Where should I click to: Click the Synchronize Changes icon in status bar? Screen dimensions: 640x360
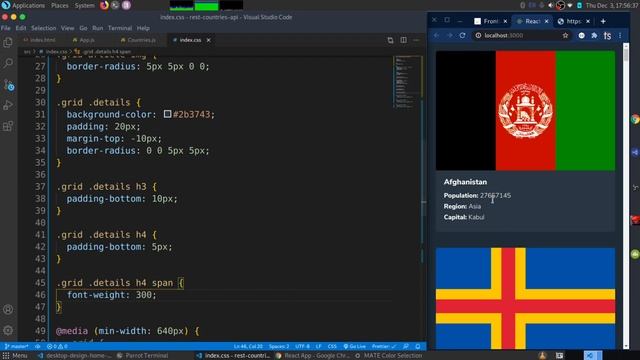pos(38,347)
